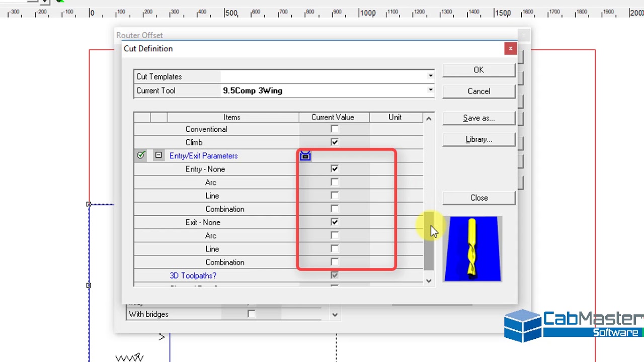The width and height of the screenshot is (644, 362).
Task: Click the With bridges label in Router Offset
Action: (148, 314)
